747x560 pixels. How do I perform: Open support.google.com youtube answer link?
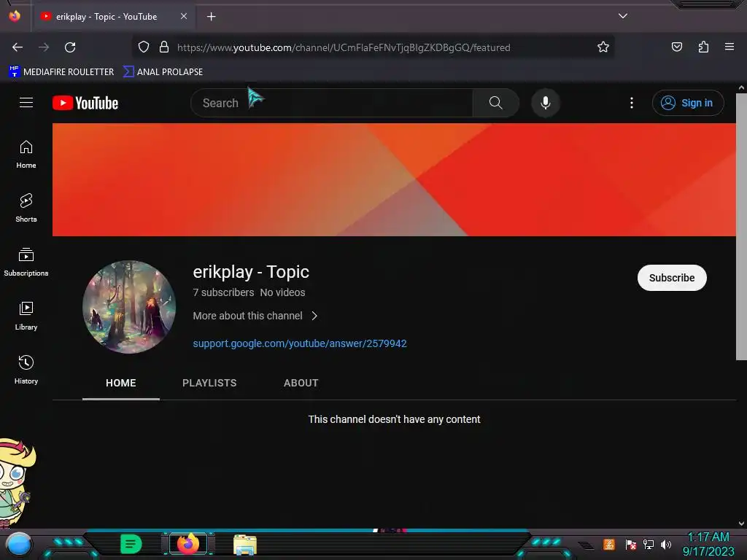pyautogui.click(x=300, y=343)
